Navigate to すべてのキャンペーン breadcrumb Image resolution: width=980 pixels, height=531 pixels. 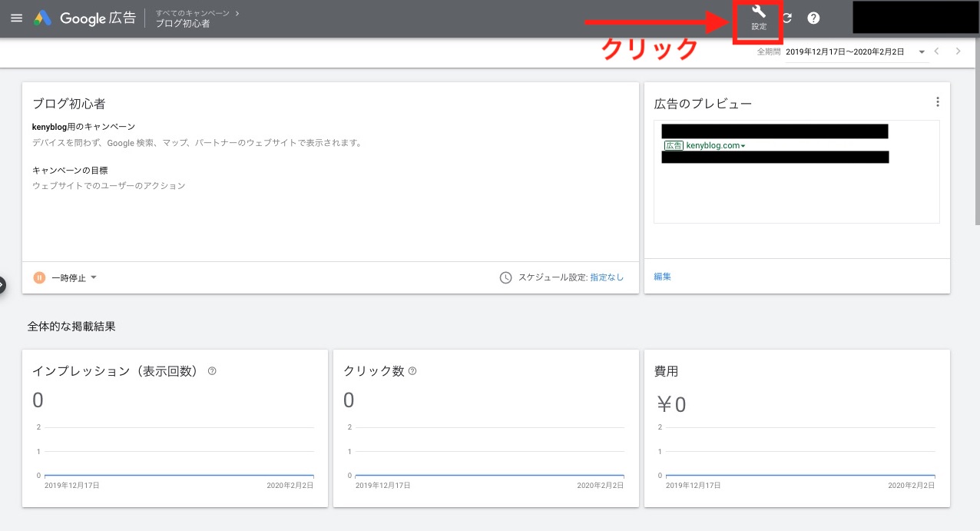(x=193, y=13)
